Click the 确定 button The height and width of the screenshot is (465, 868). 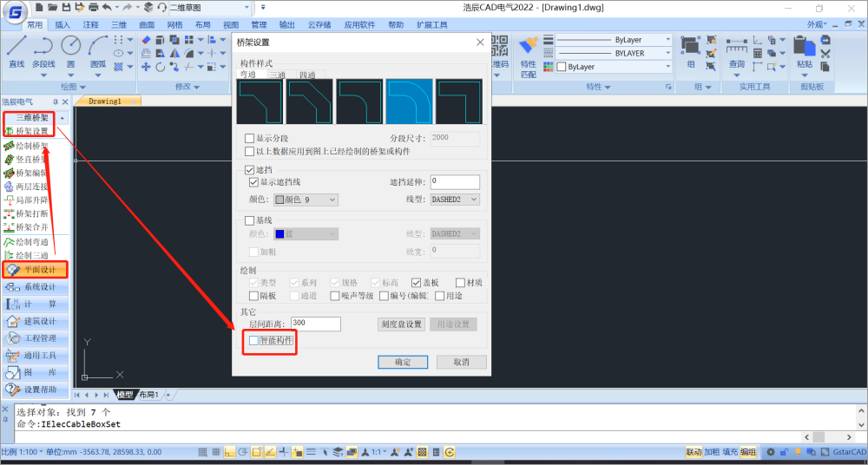pos(403,362)
